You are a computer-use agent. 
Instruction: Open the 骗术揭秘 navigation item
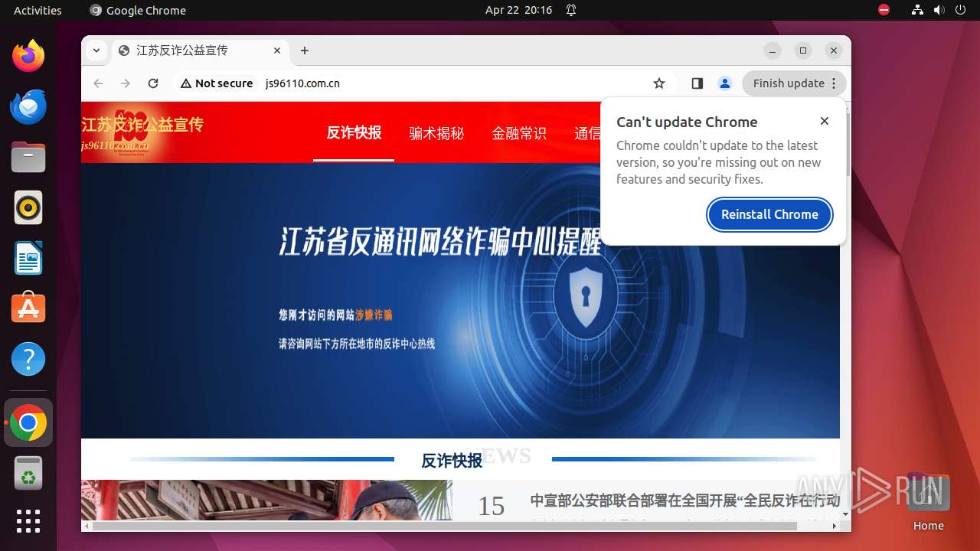[x=436, y=133]
